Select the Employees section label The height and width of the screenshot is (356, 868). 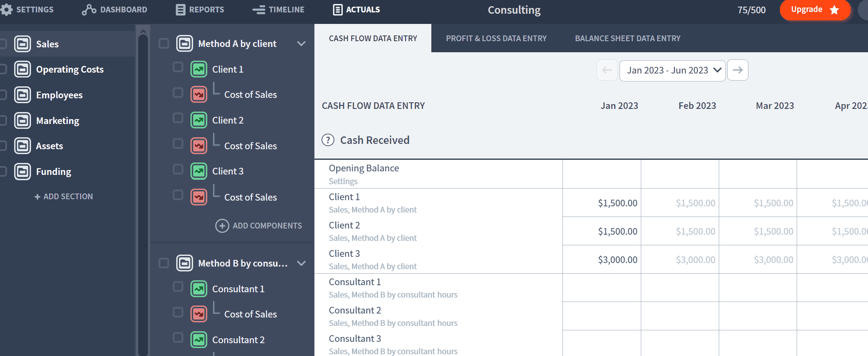point(59,95)
